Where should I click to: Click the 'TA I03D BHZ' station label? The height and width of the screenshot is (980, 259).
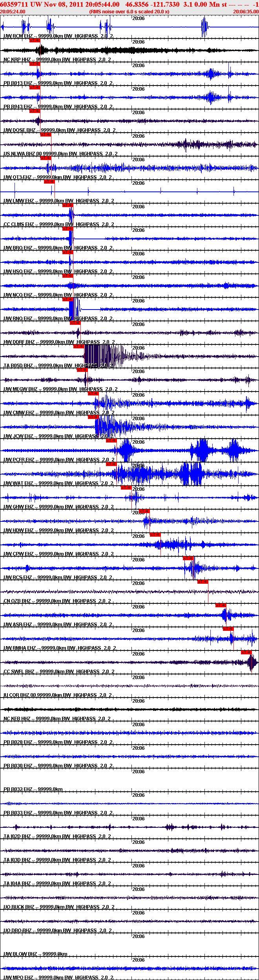17,860
